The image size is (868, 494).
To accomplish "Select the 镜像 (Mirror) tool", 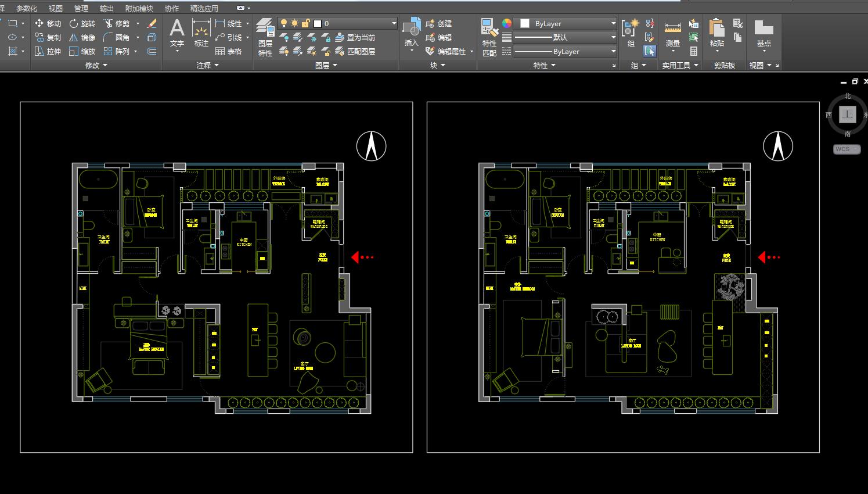I will tap(82, 37).
